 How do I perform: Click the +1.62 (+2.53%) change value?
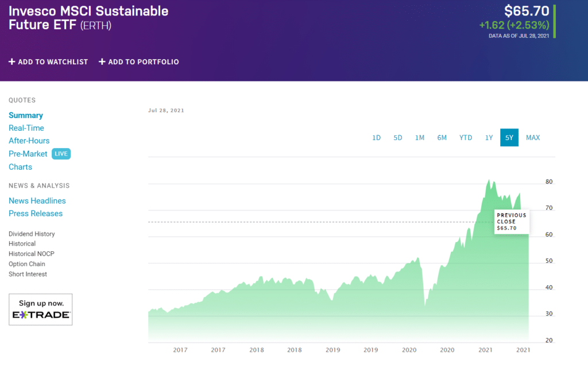[x=514, y=25]
